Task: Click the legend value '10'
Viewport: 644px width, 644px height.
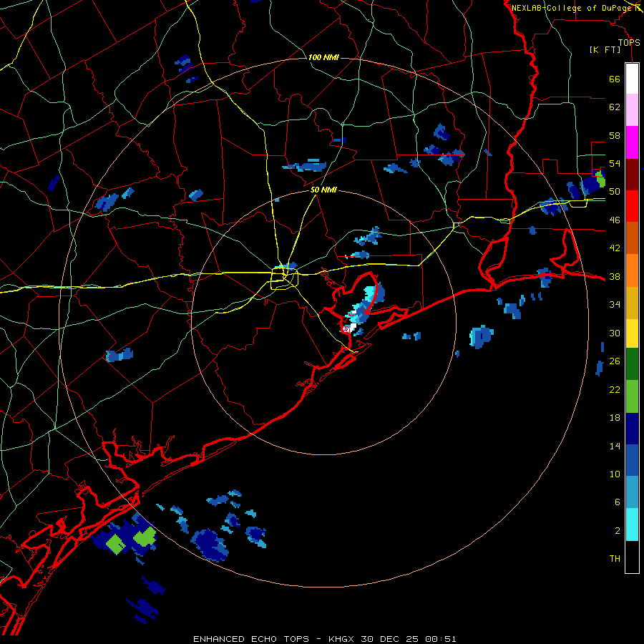Action: (x=615, y=474)
